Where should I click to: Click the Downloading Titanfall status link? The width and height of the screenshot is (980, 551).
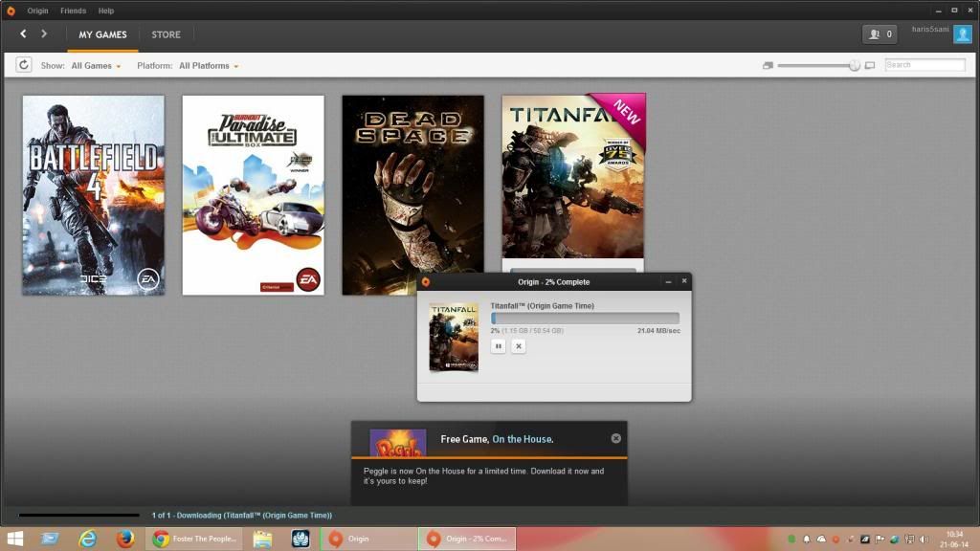pos(242,516)
